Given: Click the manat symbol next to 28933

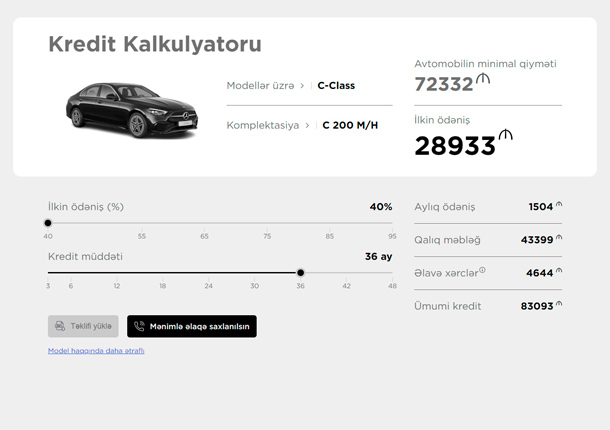Looking at the screenshot, I should pos(505,136).
